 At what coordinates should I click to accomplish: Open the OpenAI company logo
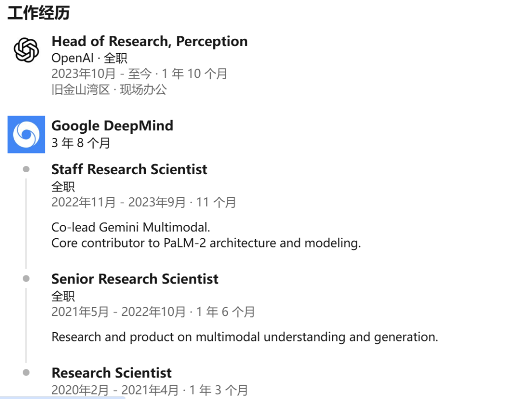[26, 50]
